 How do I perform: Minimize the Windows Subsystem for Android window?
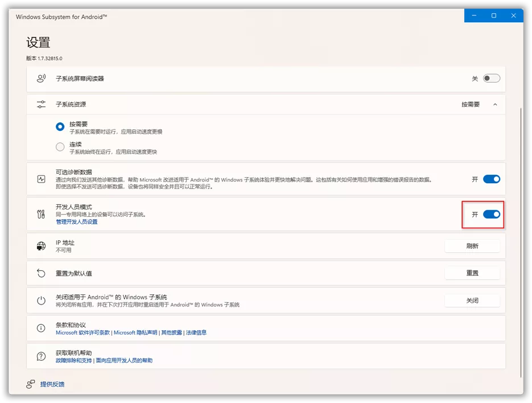[474, 15]
